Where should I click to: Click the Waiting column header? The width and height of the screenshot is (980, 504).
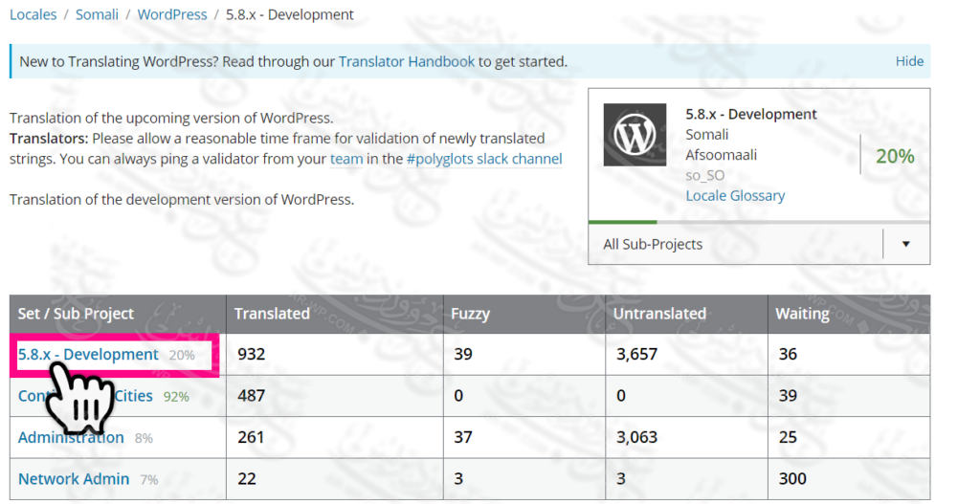point(802,313)
